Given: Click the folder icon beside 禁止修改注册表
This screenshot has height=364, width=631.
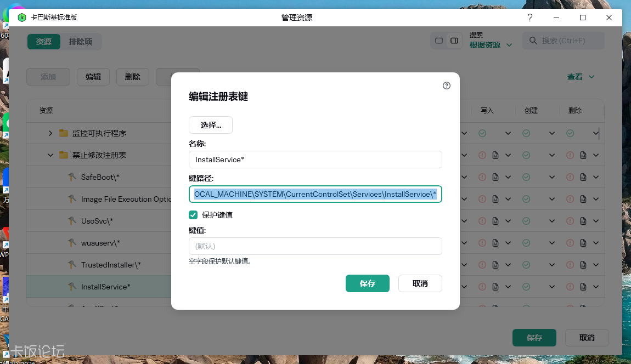Looking at the screenshot, I should (x=64, y=155).
